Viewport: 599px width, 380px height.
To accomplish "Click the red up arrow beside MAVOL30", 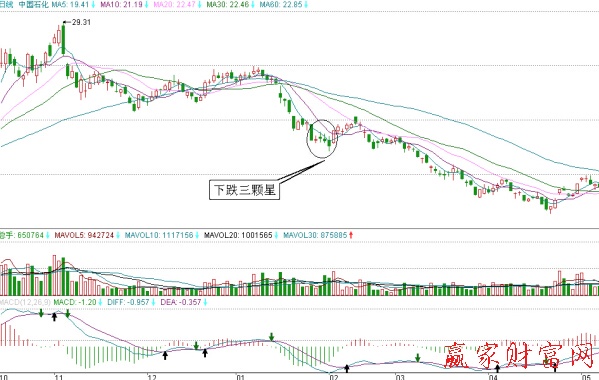I will click(351, 235).
